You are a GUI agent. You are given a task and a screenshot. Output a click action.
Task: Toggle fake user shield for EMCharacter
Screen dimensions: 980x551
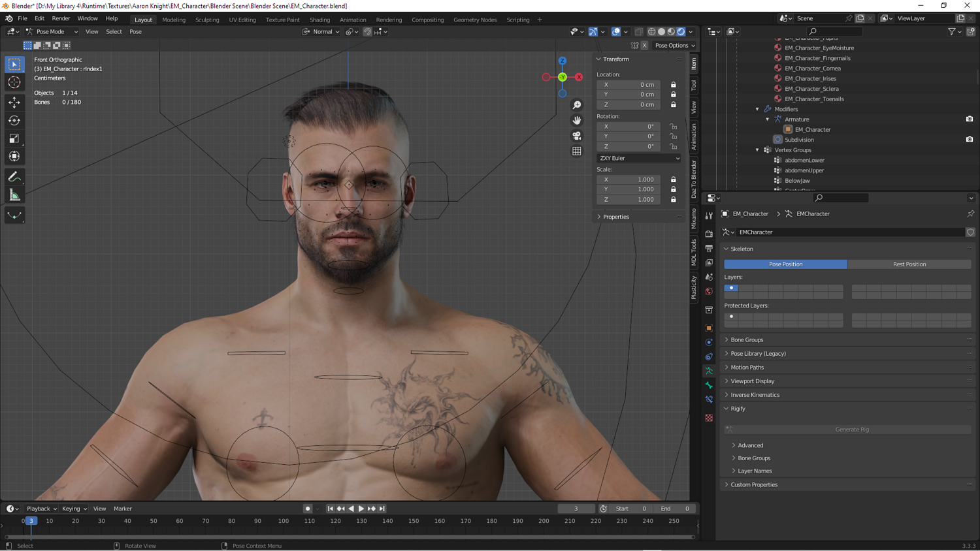(971, 232)
